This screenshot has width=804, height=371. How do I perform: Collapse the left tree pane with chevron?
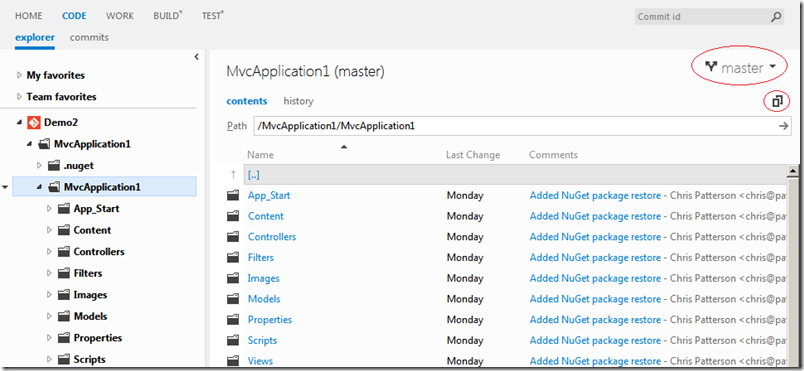pos(196,57)
